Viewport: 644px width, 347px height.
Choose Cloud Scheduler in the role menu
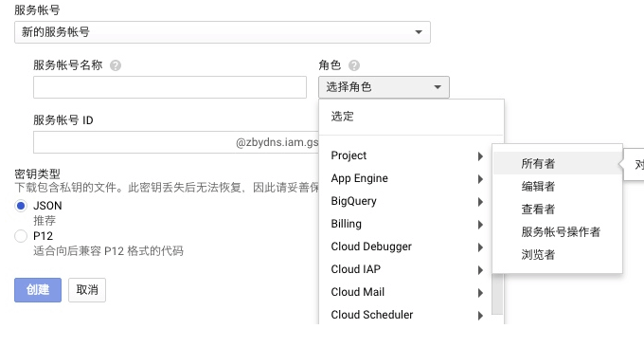pyautogui.click(x=405, y=315)
